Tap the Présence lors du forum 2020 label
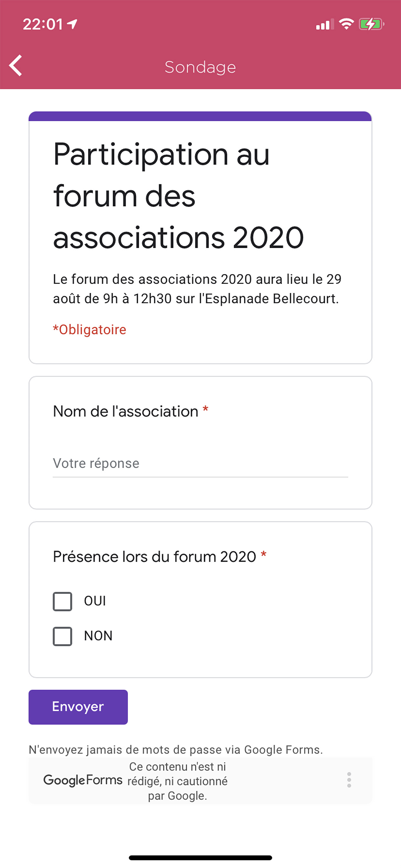Screen dimensions: 401x868 click(155, 557)
